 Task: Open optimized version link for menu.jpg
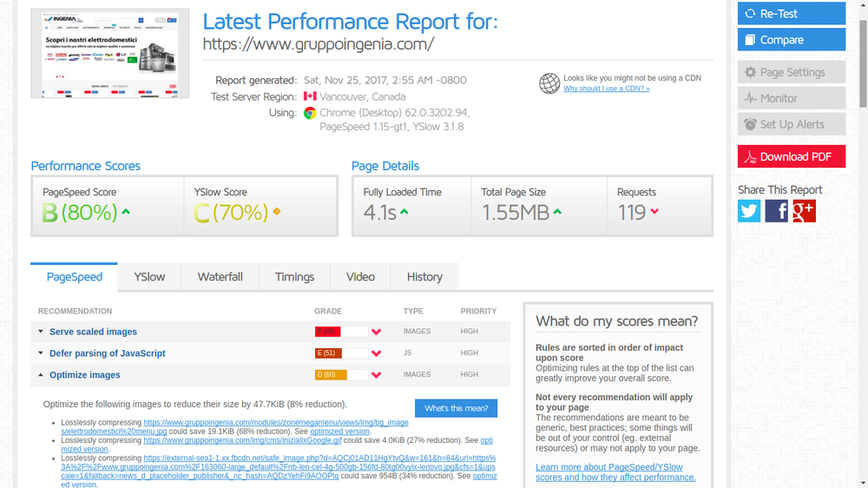click(x=339, y=432)
